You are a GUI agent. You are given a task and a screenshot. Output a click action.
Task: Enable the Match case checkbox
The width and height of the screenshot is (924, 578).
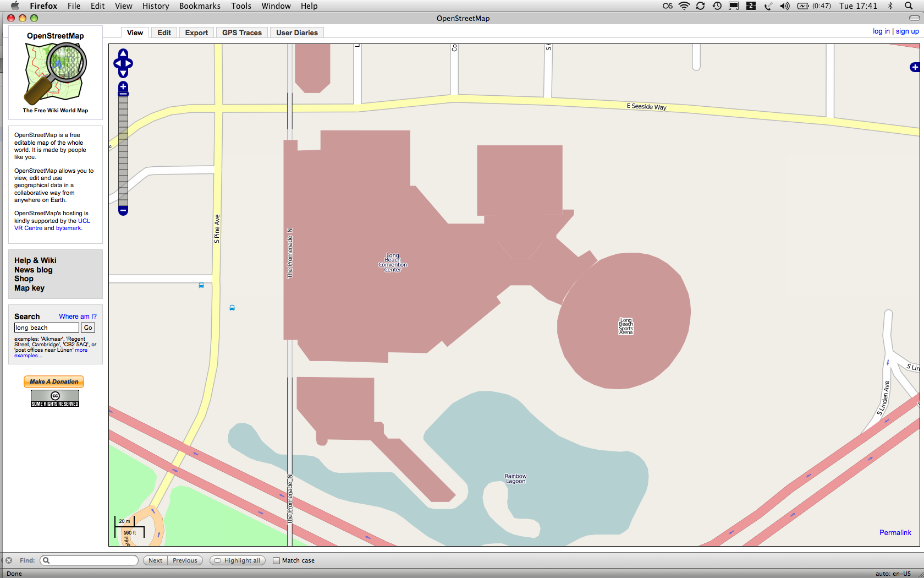(277, 560)
